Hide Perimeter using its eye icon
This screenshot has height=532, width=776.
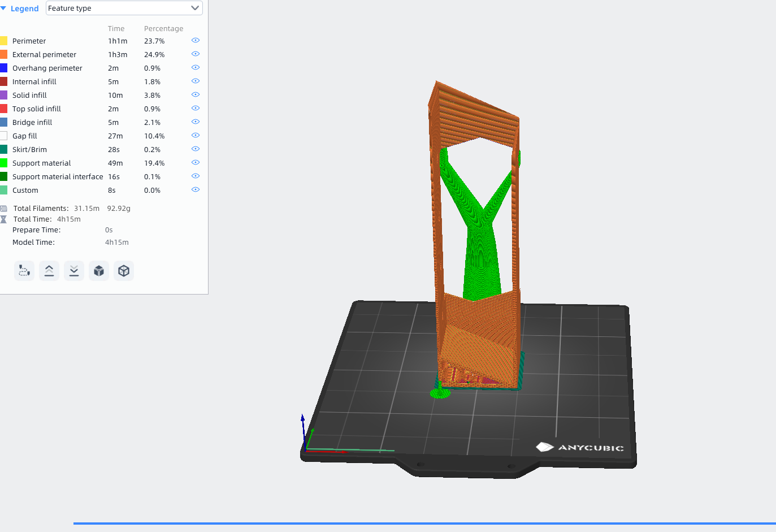[196, 41]
